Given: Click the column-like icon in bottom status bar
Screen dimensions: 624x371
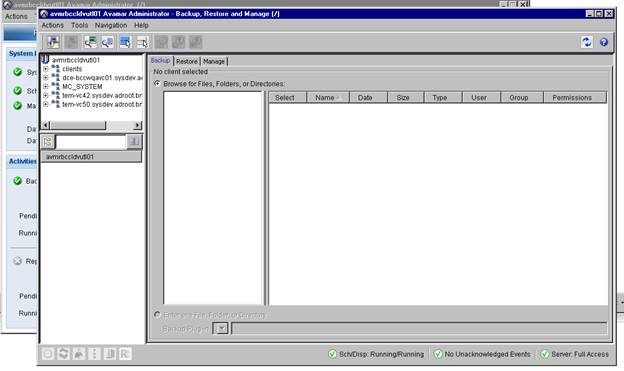Looking at the screenshot, I should coord(110,354).
